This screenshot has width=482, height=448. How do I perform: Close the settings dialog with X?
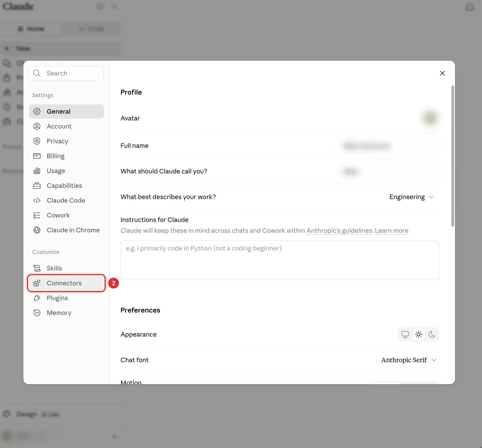point(442,73)
